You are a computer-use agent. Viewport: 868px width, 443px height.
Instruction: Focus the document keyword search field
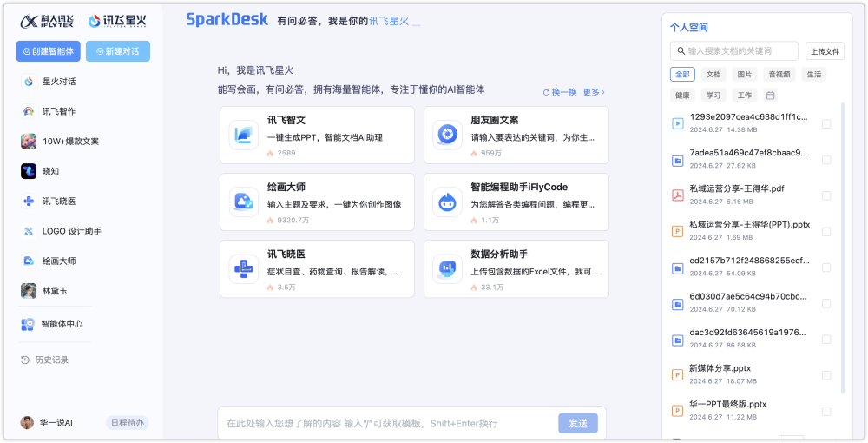[x=734, y=51]
